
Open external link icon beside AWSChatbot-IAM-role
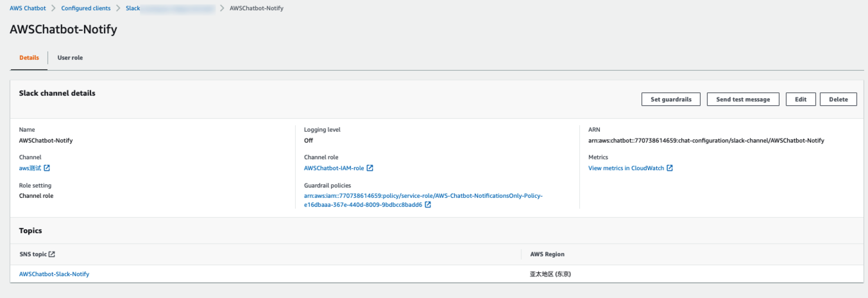[370, 168]
